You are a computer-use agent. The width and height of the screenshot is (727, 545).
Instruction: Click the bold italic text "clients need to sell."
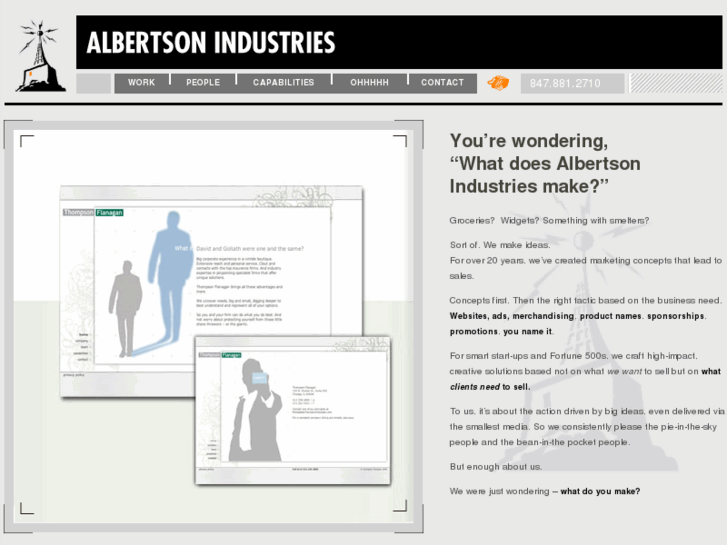point(490,387)
